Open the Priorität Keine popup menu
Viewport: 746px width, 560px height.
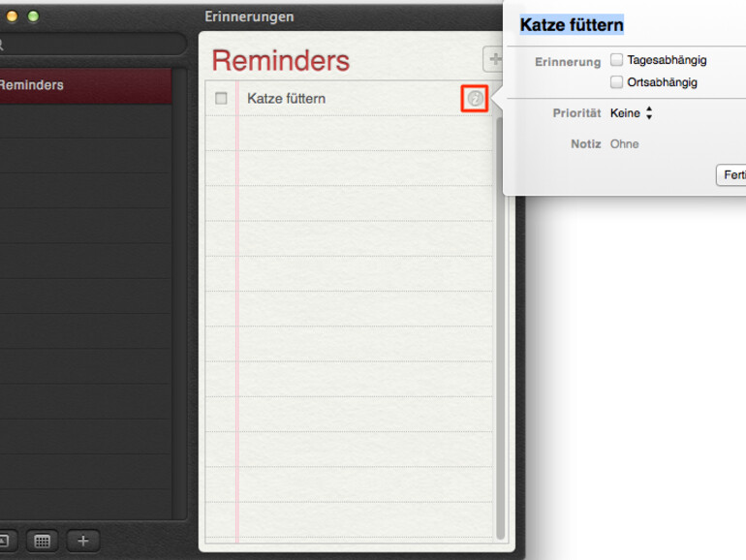click(632, 113)
